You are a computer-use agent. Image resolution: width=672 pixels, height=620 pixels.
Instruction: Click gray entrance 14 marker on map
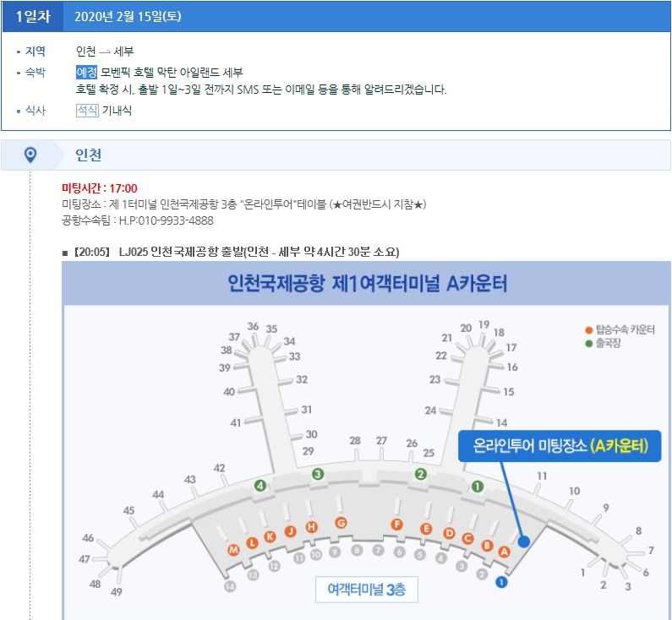coord(230,586)
